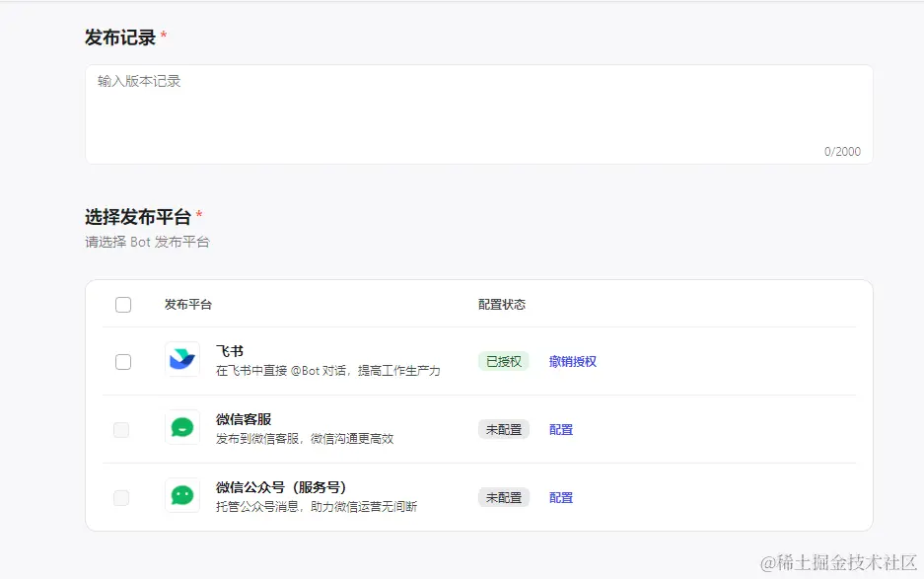Screen dimensions: 924x579
Task: Click the 微信客服 green chat icon
Action: pyautogui.click(x=182, y=427)
